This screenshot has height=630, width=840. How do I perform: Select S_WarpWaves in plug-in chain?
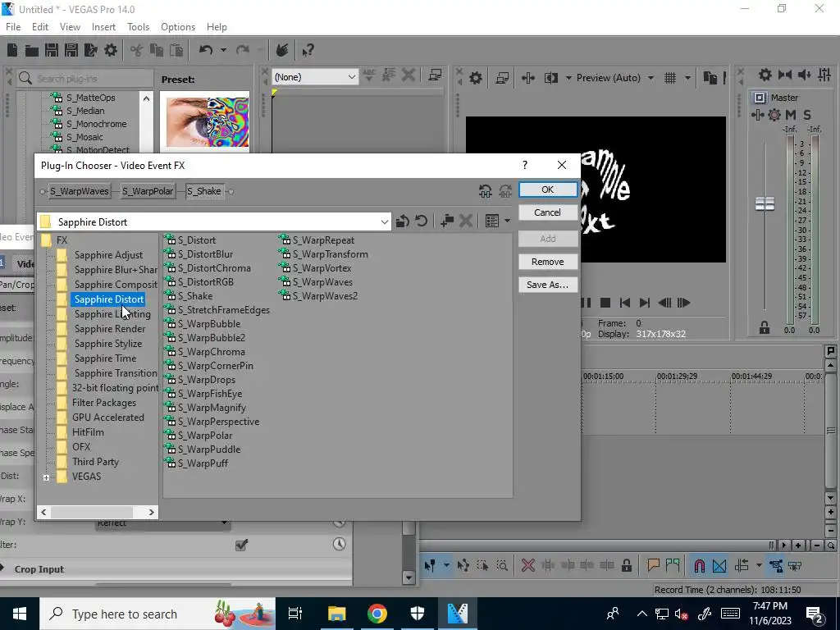click(x=80, y=191)
